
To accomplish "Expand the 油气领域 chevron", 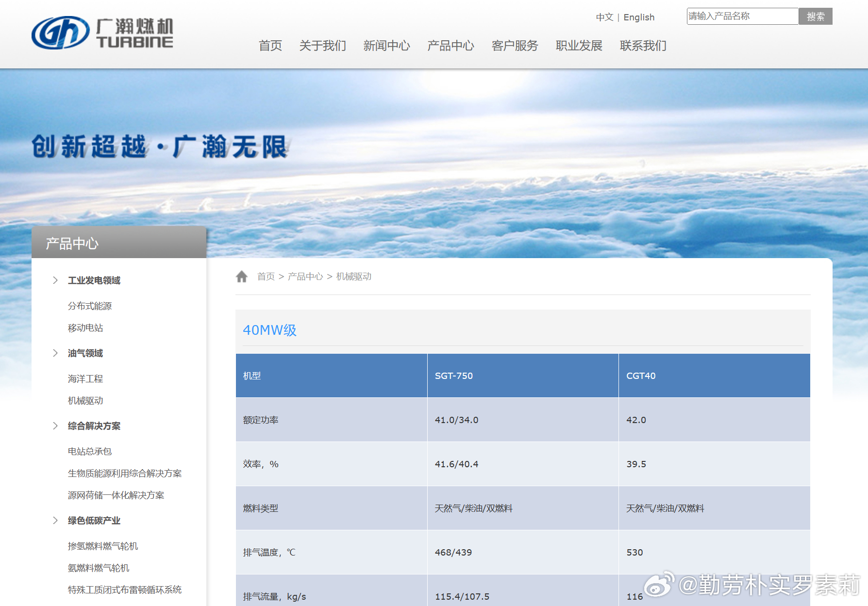I will (x=55, y=353).
